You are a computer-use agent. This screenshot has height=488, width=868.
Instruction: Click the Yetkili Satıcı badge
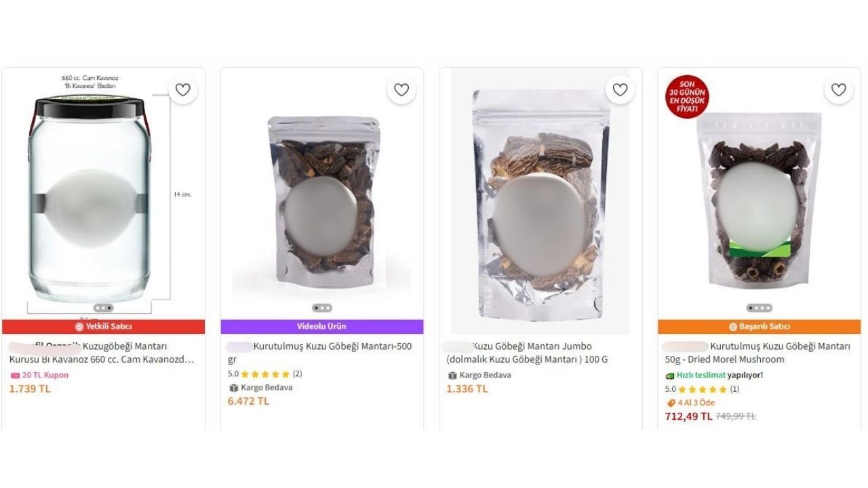(x=103, y=327)
